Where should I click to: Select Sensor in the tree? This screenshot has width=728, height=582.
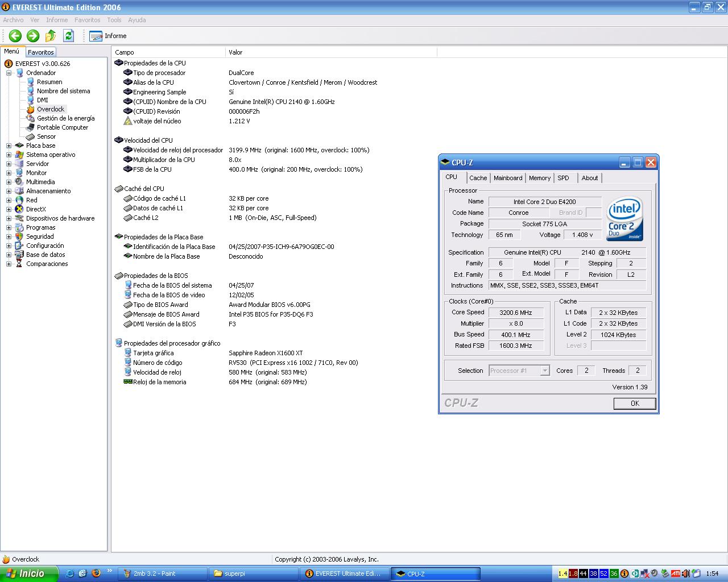pos(46,136)
